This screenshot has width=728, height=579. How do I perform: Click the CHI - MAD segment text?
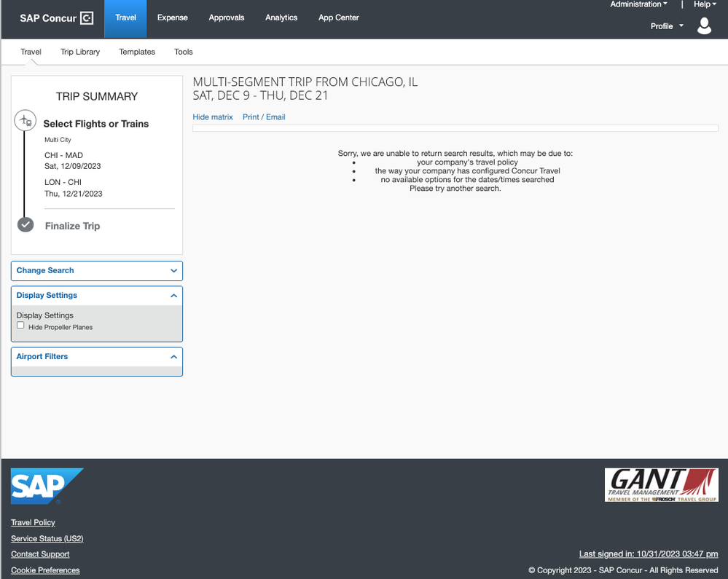pyautogui.click(x=63, y=155)
